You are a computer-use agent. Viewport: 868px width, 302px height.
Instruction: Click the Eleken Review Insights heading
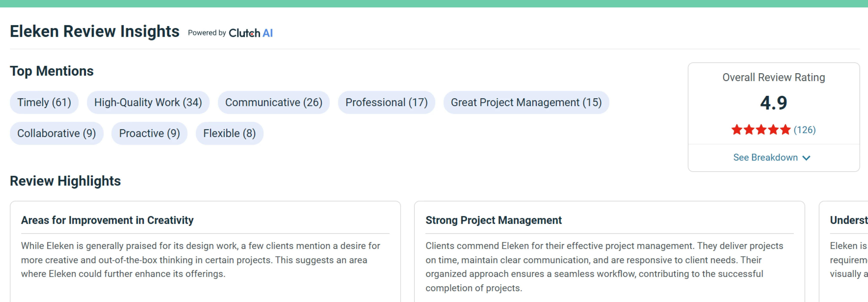coord(95,31)
